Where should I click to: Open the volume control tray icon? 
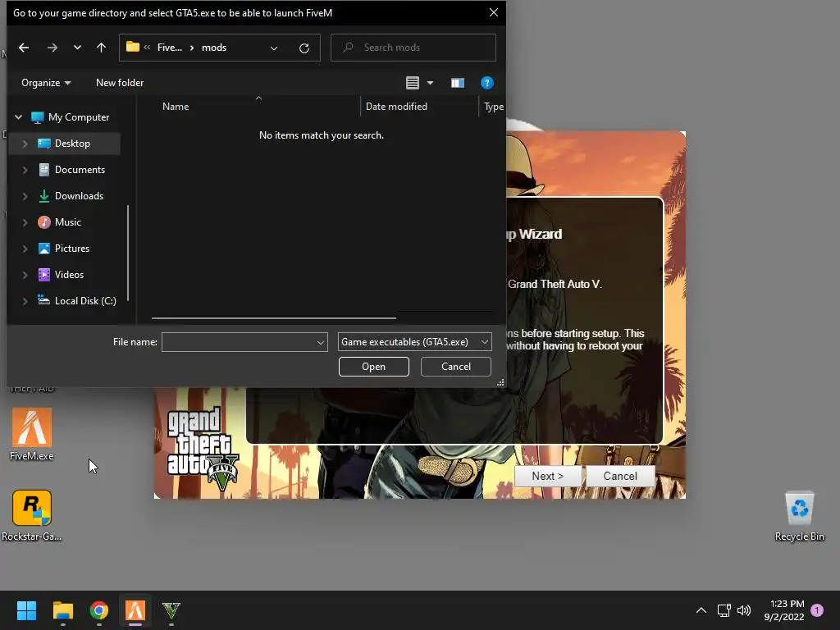tap(744, 610)
